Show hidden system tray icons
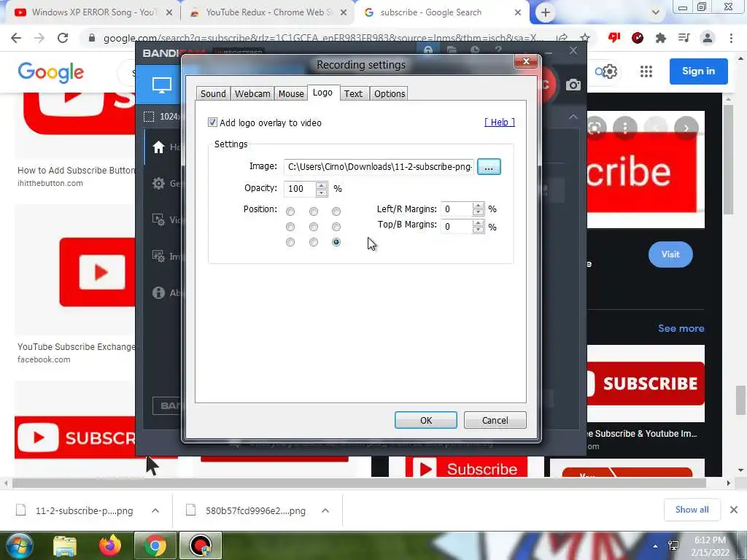Screen dimensions: 747x560 click(x=656, y=546)
